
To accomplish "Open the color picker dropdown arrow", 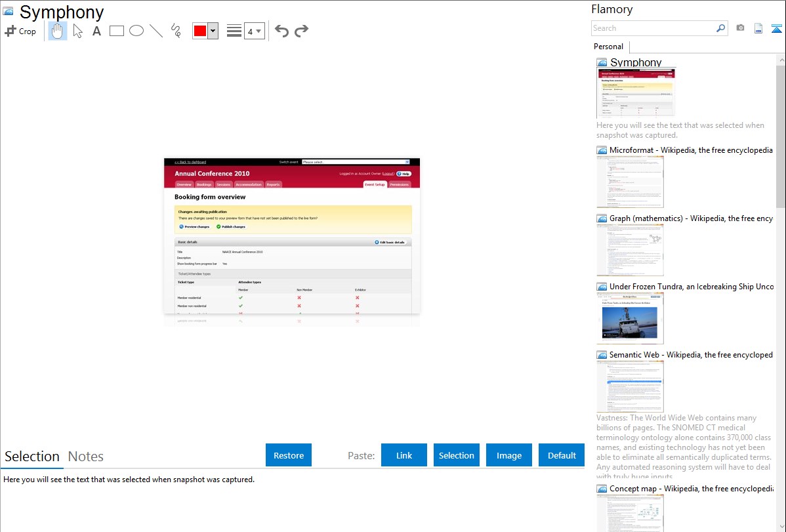I will point(213,31).
